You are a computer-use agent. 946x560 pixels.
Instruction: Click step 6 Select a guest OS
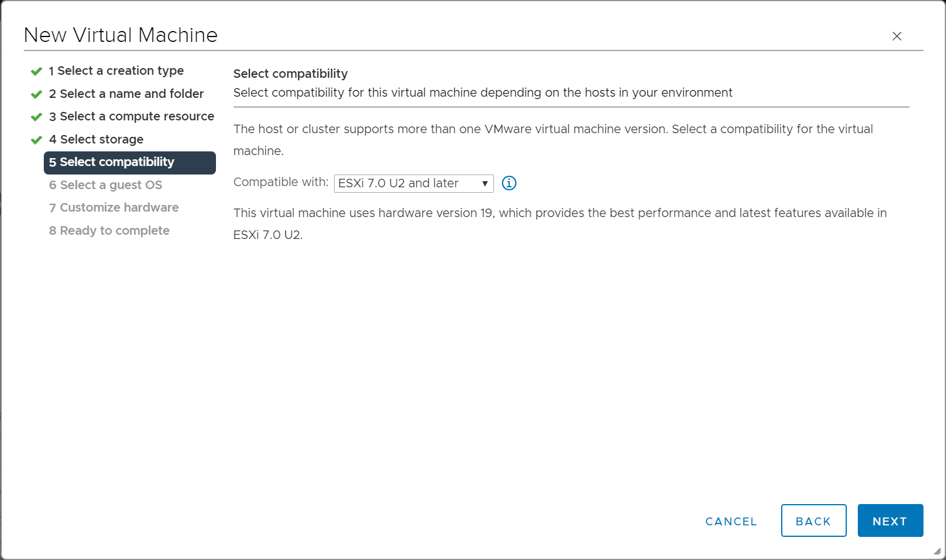tap(106, 185)
